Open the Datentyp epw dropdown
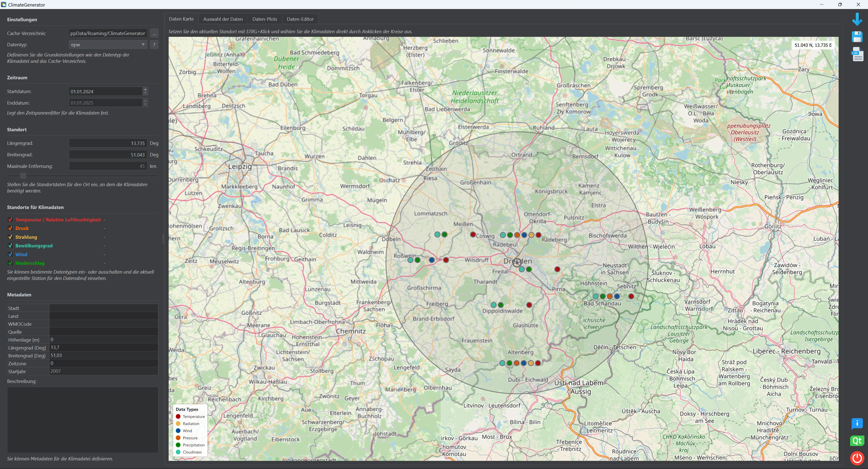868x469 pixels. click(108, 45)
